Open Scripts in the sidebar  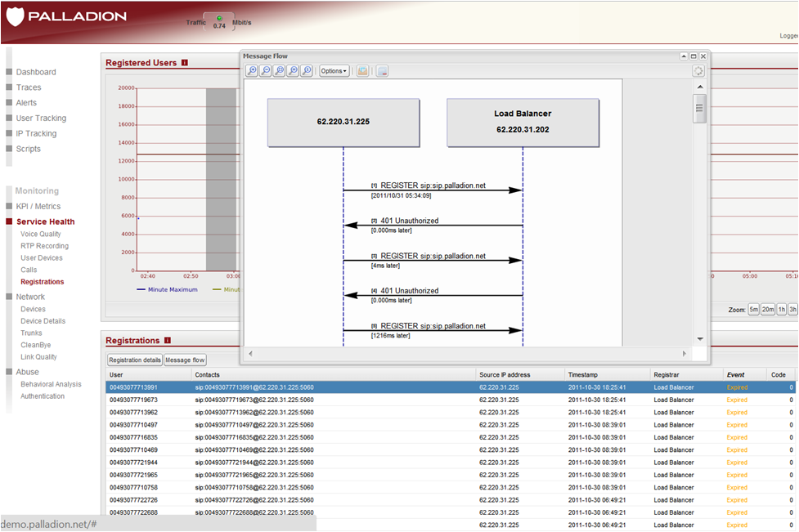pos(28,149)
